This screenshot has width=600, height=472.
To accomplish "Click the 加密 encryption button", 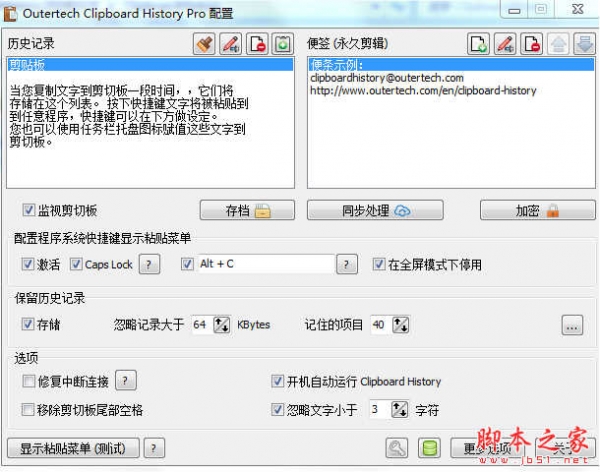I will tap(538, 210).
